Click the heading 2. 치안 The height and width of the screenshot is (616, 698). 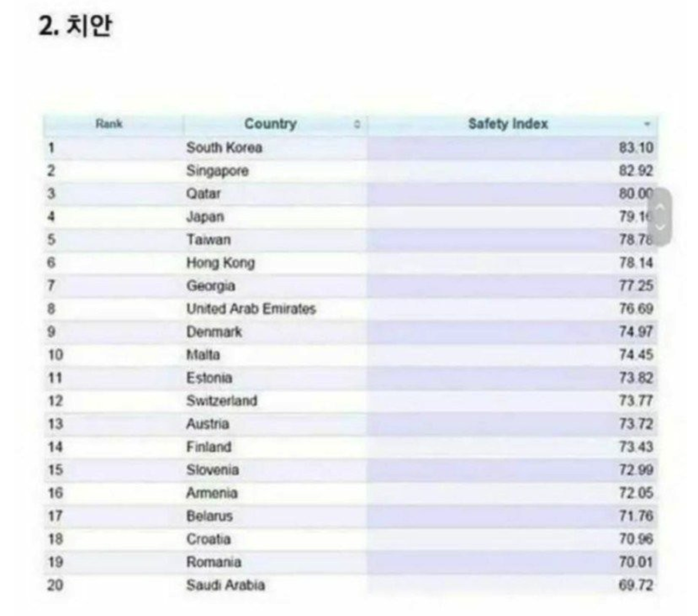[x=76, y=26]
